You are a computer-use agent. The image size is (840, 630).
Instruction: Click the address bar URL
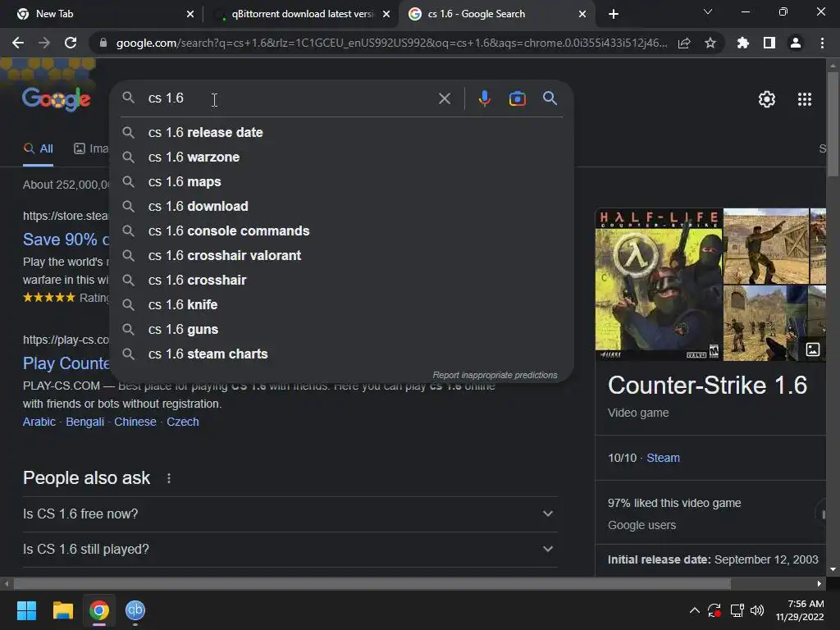(391, 43)
